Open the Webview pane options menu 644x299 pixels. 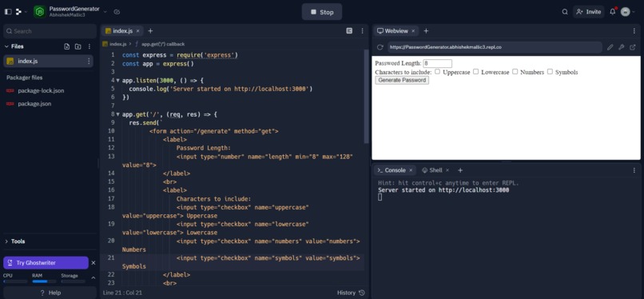(x=634, y=31)
